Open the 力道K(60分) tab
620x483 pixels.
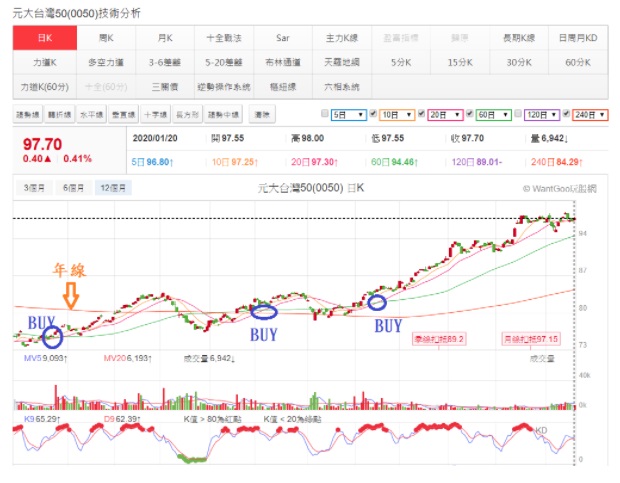45,87
